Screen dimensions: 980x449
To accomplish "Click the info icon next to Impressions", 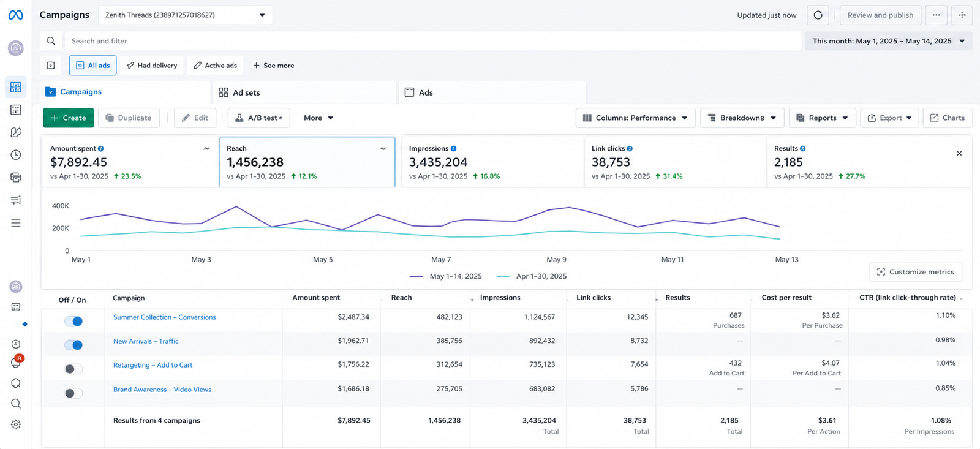I will tap(454, 149).
